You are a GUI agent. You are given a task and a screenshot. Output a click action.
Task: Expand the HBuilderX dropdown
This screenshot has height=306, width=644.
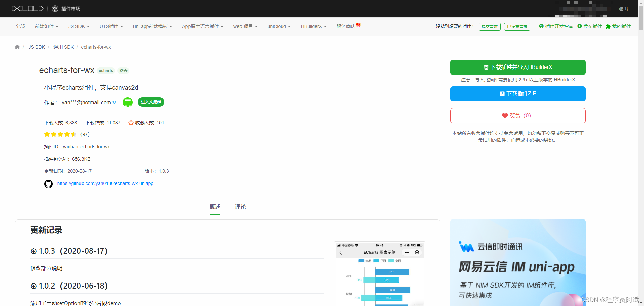click(314, 26)
